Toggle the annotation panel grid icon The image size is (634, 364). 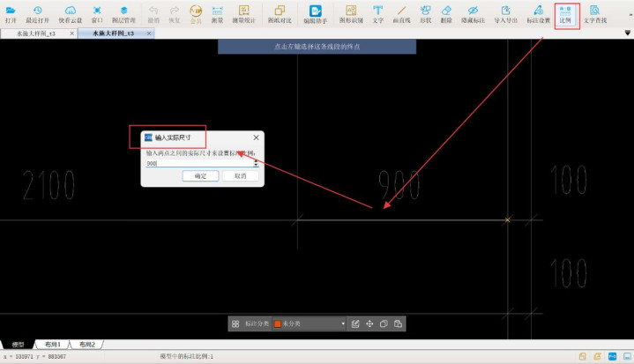click(x=236, y=324)
